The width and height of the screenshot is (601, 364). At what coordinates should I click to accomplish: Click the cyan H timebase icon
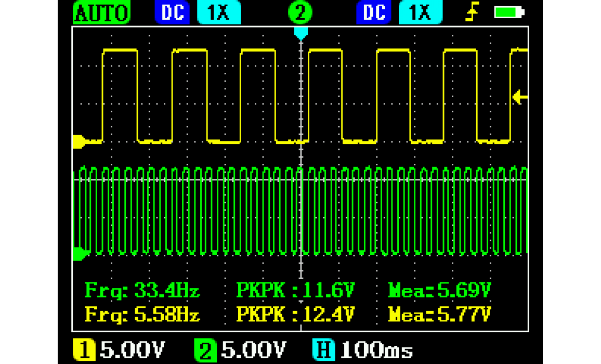point(324,350)
